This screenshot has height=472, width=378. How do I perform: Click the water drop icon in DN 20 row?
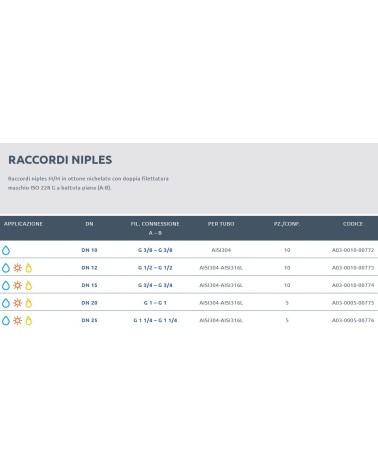pos(6,303)
